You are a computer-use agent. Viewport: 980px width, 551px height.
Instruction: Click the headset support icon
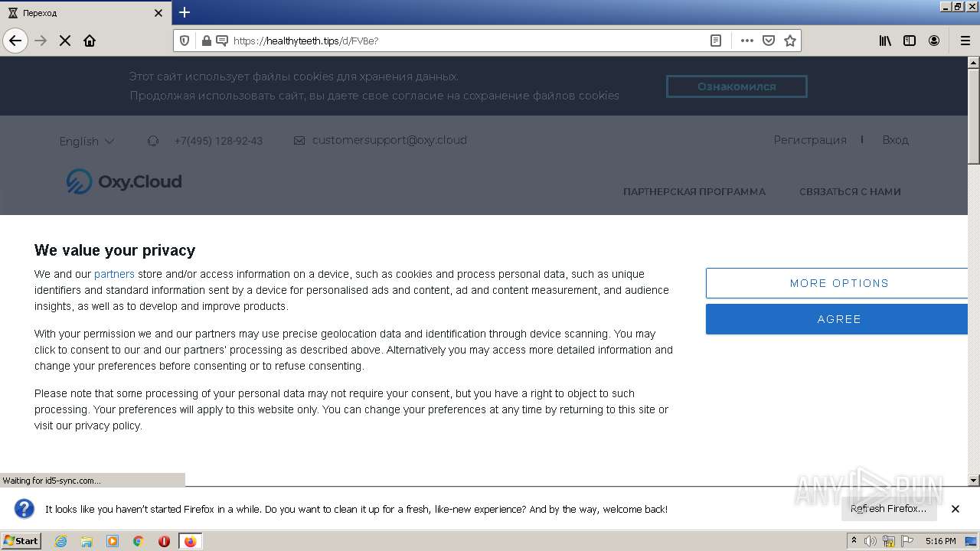pyautogui.click(x=153, y=141)
